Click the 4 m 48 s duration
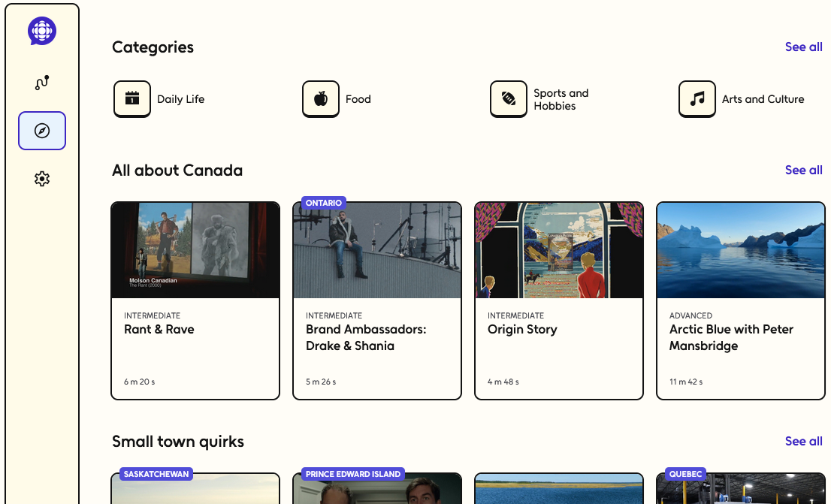This screenshot has height=504, width=831. [503, 382]
